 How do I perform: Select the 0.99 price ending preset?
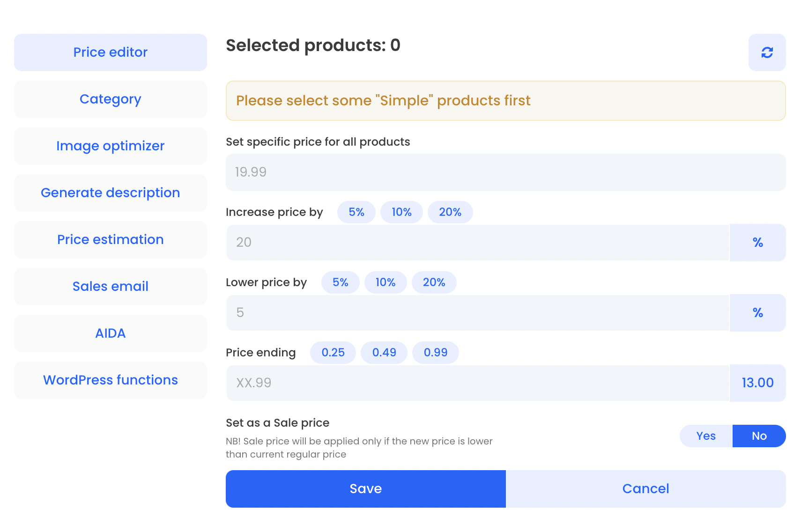point(436,353)
